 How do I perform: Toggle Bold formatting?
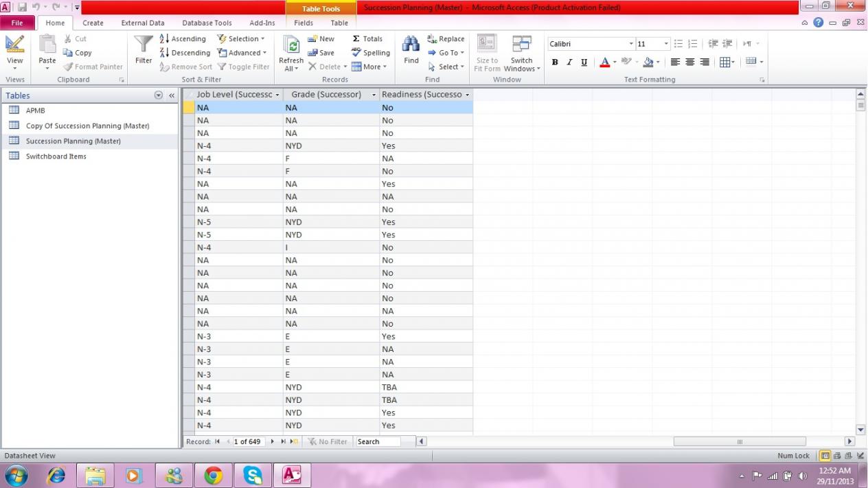(x=555, y=62)
